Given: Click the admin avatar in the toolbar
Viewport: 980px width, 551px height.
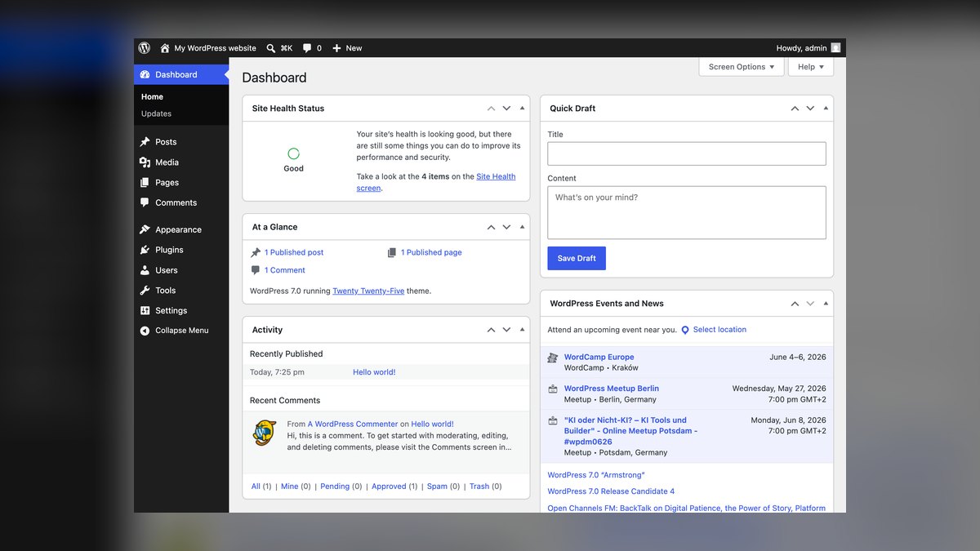Looking at the screenshot, I should [835, 48].
